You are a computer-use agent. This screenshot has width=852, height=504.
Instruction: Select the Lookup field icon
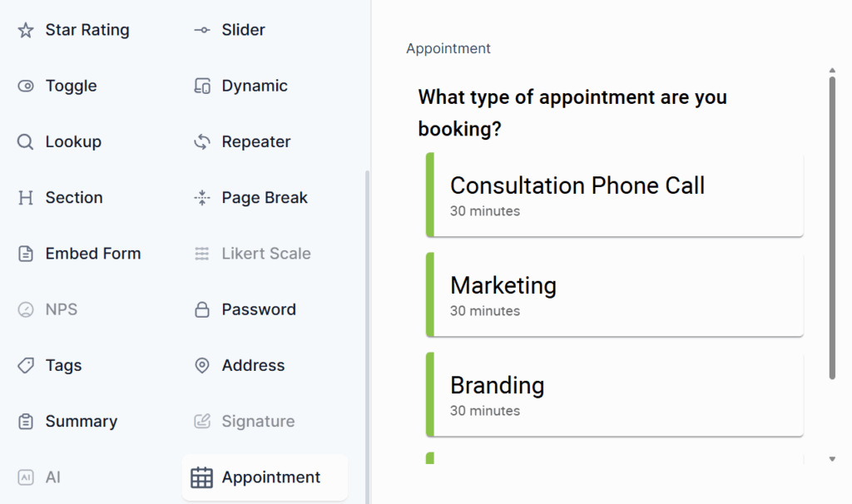coord(26,141)
